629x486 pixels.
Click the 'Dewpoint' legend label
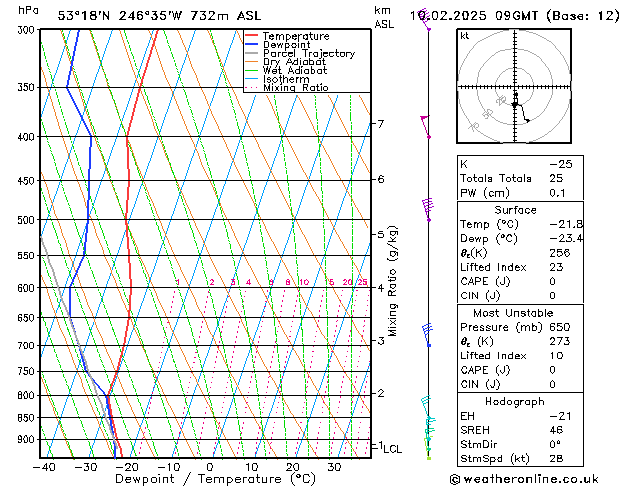pos(286,45)
